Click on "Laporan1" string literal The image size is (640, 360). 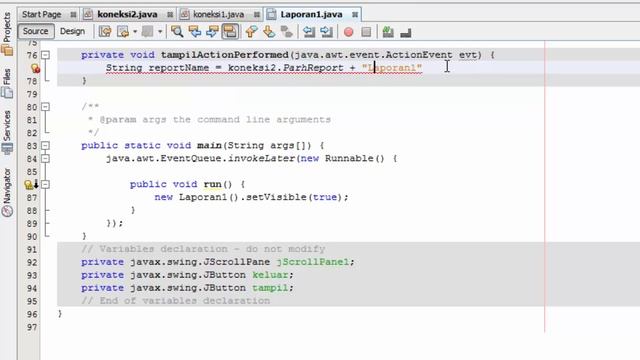[392, 68]
